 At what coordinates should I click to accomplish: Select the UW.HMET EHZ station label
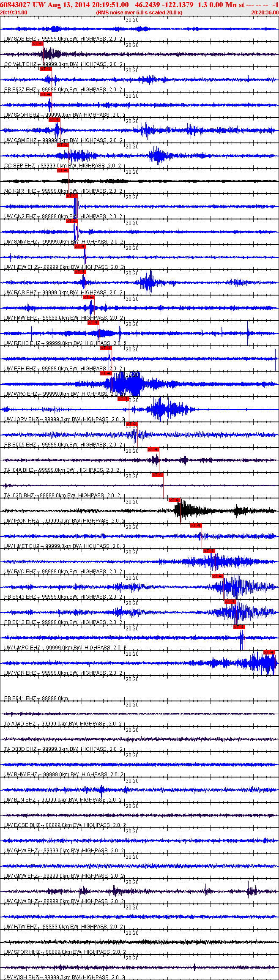pyautogui.click(x=22, y=546)
